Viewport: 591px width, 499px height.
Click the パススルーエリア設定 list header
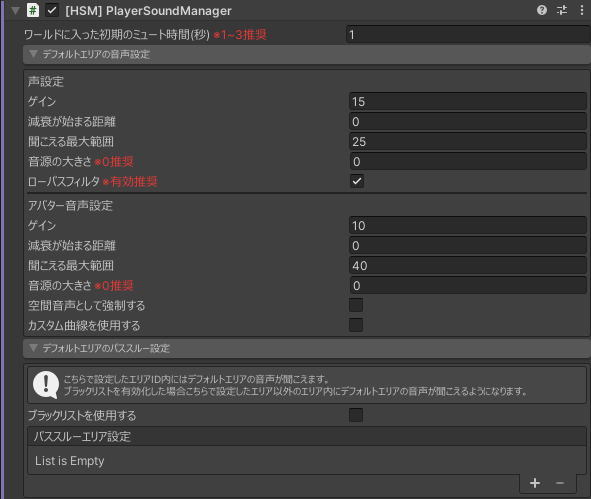tap(307, 436)
